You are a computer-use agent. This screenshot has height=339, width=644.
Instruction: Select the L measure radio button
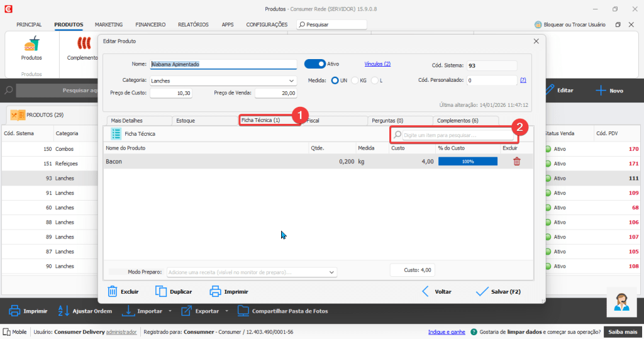point(375,81)
